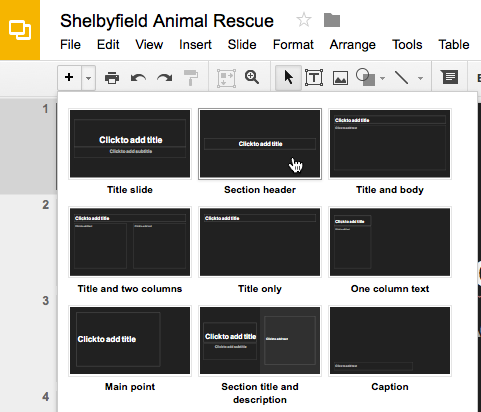Open the Tools menu

click(407, 45)
